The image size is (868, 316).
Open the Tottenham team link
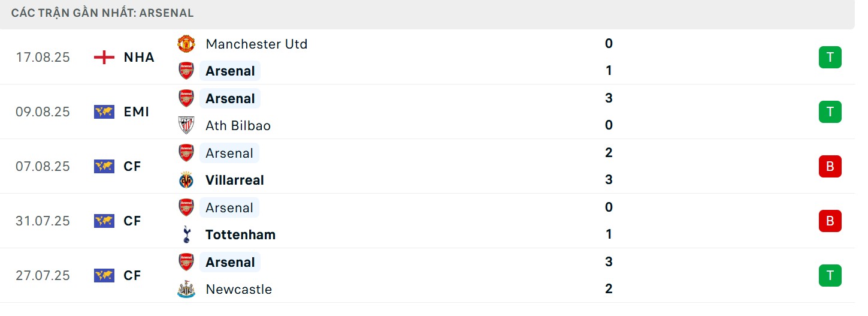point(240,234)
